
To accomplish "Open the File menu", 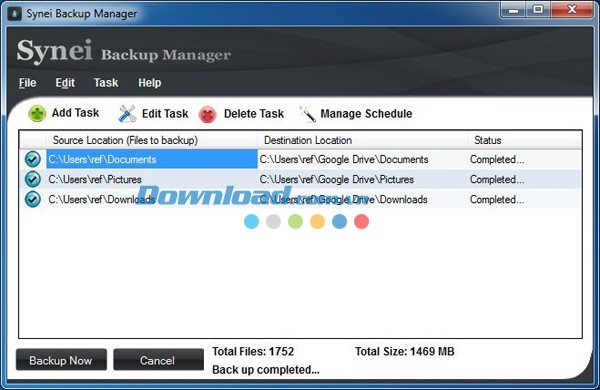I will [28, 83].
